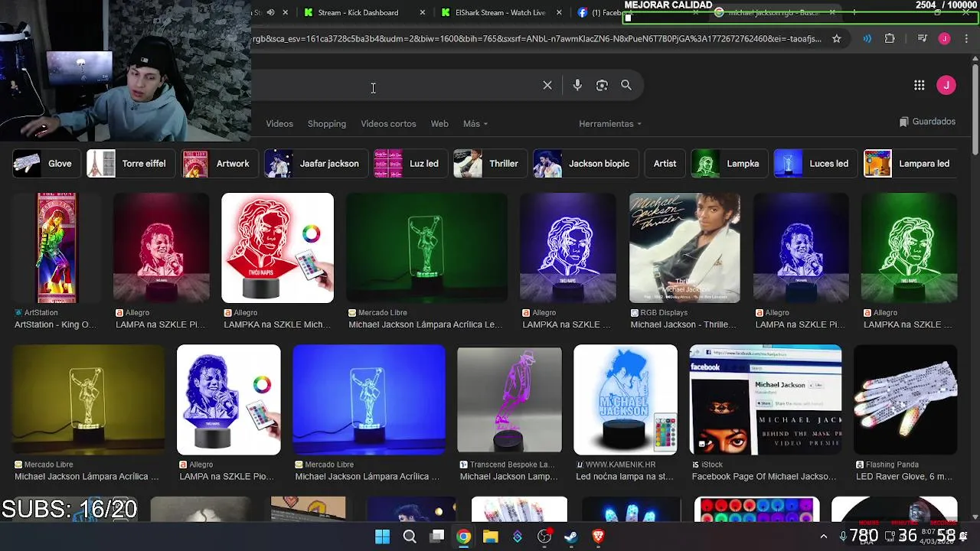Select the Web search filter

pos(439,124)
